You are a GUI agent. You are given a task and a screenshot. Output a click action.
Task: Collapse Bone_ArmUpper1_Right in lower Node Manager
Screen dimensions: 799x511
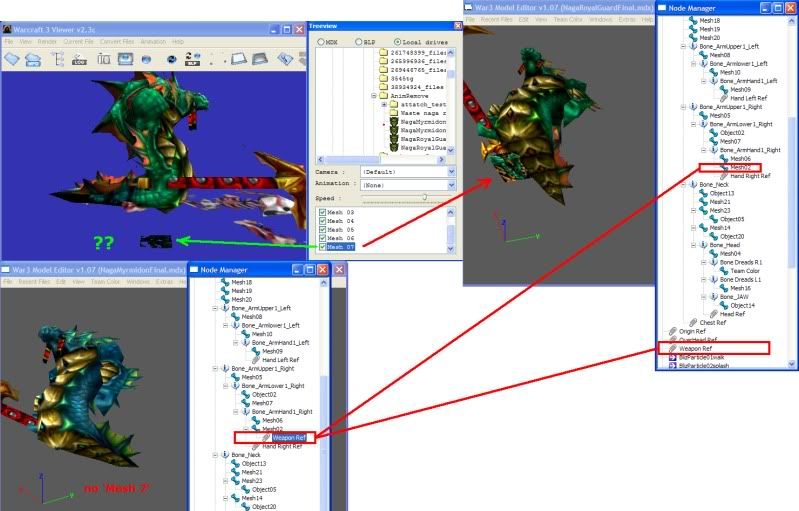click(216, 368)
